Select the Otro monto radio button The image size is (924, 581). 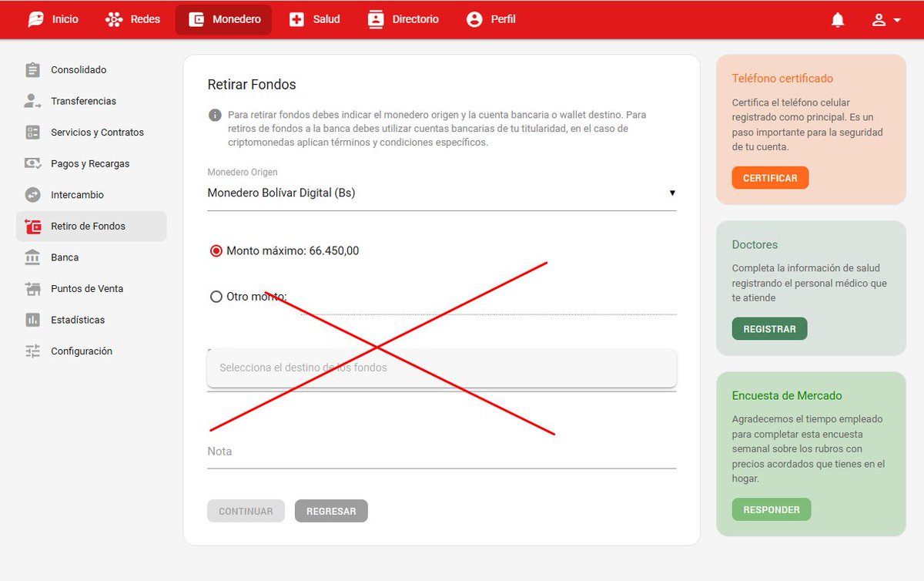point(216,297)
